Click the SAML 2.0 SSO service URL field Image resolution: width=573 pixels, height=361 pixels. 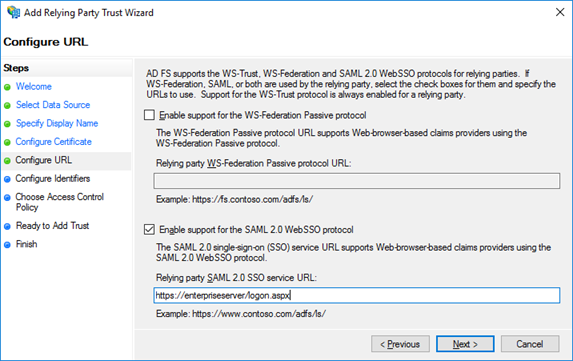(x=357, y=295)
